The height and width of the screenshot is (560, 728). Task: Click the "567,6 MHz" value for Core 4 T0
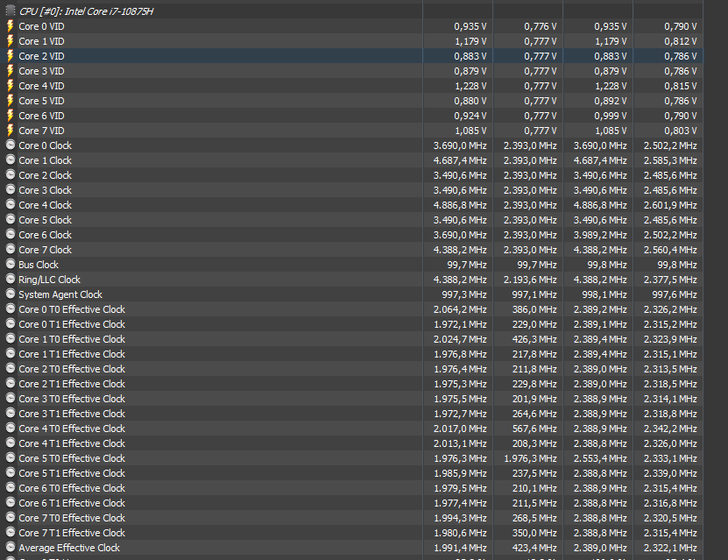click(x=534, y=429)
